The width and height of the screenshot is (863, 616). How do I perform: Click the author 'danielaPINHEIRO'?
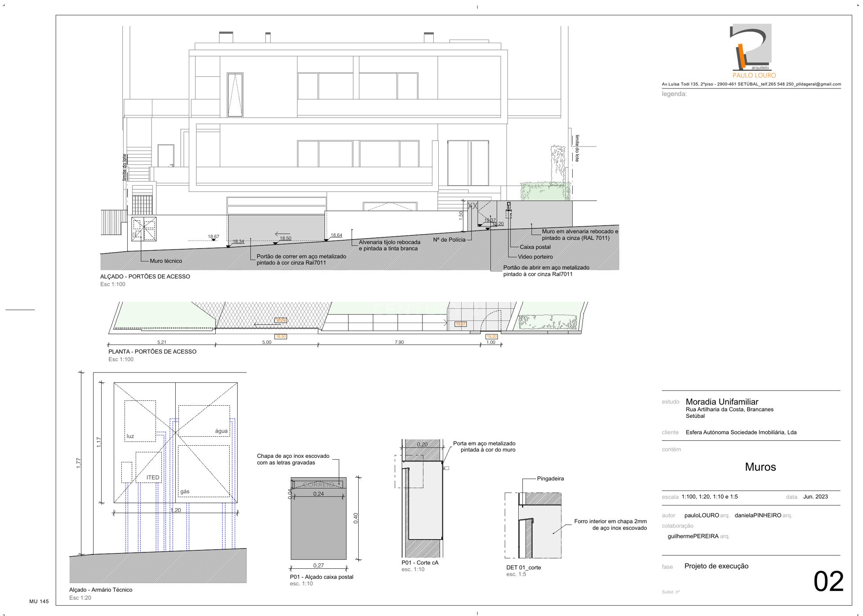758,515
